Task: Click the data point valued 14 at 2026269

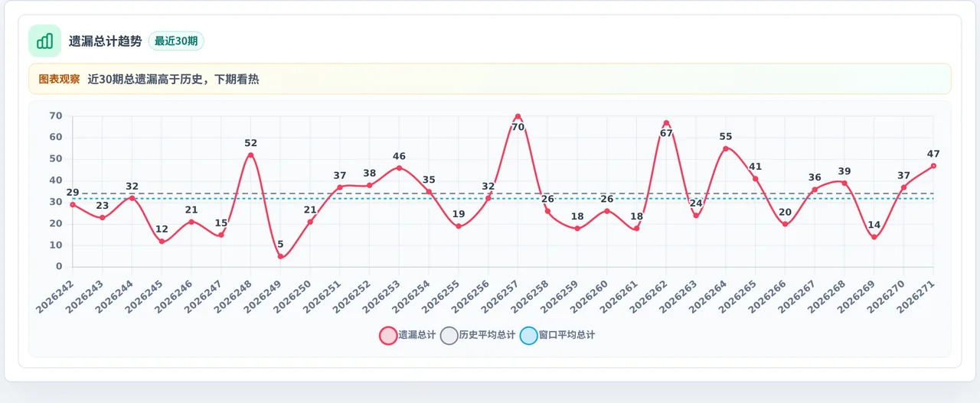Action: (x=874, y=237)
